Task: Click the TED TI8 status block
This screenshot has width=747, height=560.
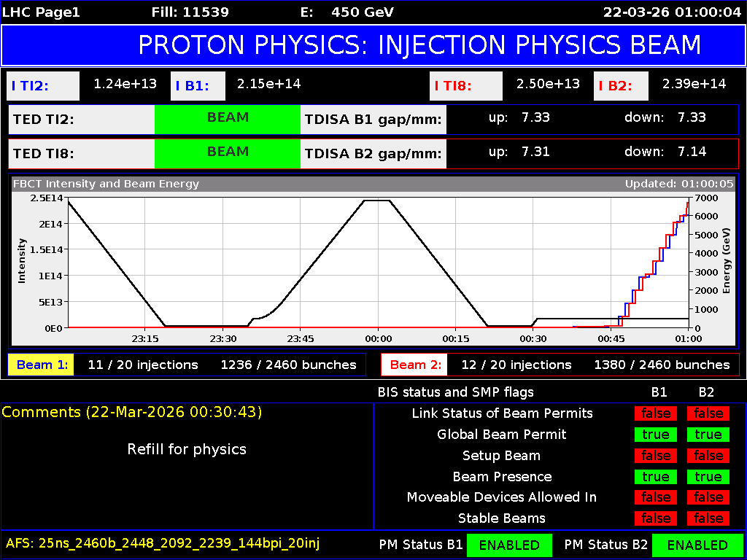Action: coord(80,154)
